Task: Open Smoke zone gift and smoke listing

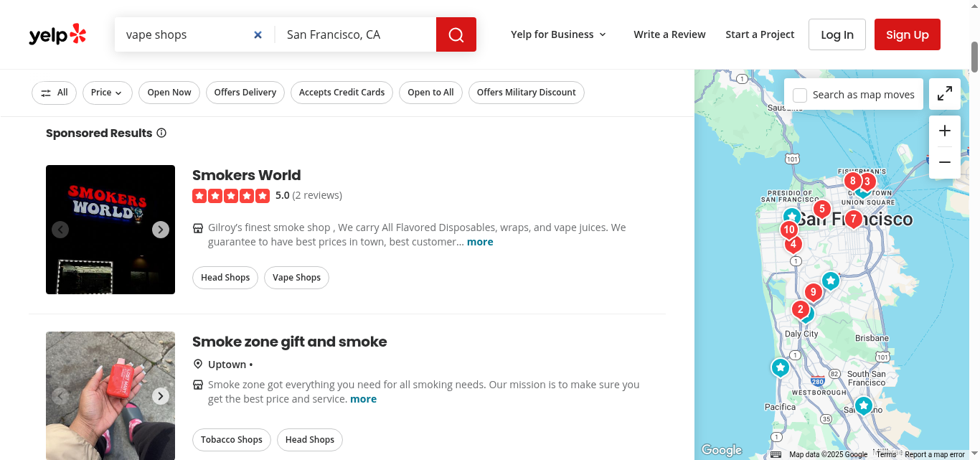Action: point(289,342)
